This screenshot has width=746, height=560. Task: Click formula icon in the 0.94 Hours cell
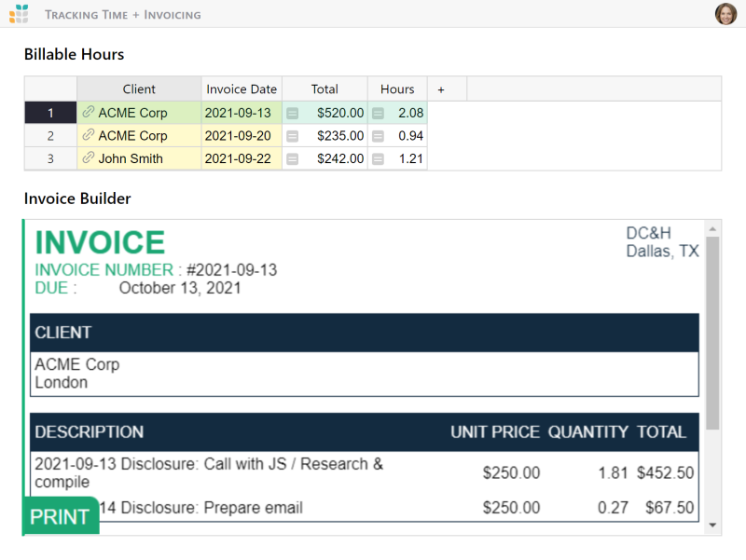(378, 136)
